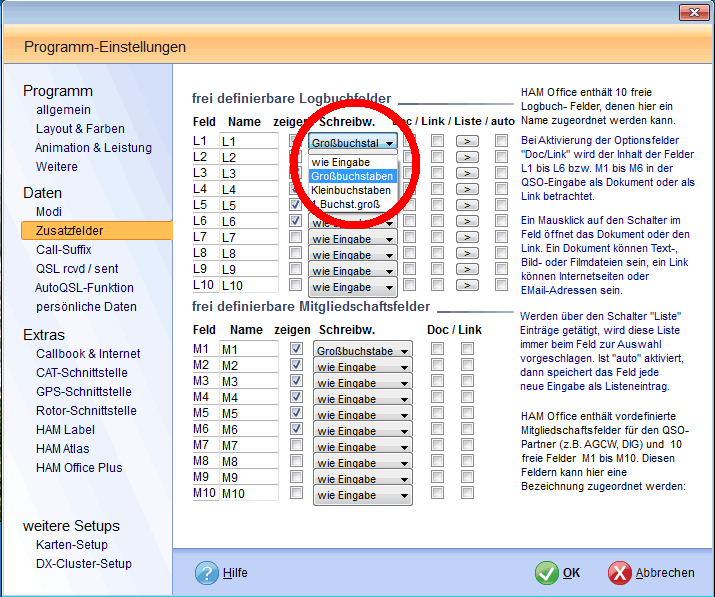Choose 'Großbuchstaben' from the open list
715x597 pixels.
click(352, 176)
